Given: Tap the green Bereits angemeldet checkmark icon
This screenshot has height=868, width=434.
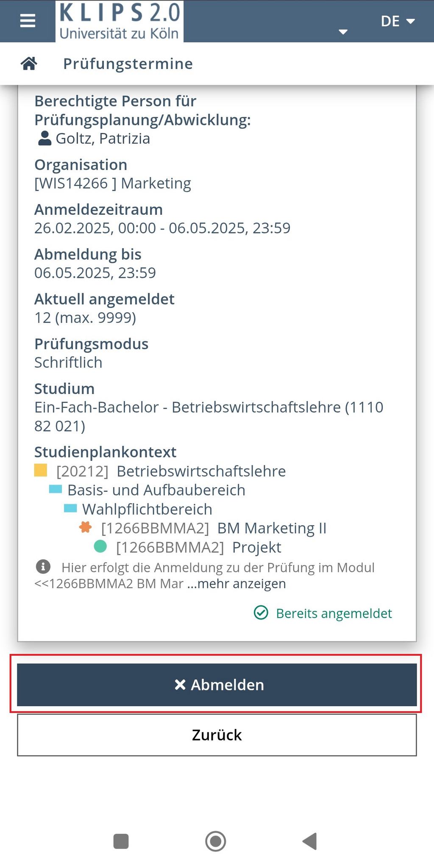Looking at the screenshot, I should [261, 613].
